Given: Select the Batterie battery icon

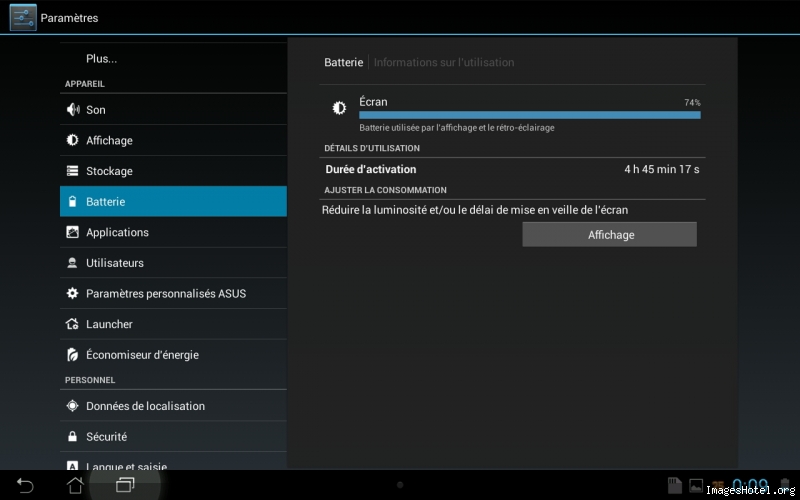Looking at the screenshot, I should pyautogui.click(x=72, y=202).
